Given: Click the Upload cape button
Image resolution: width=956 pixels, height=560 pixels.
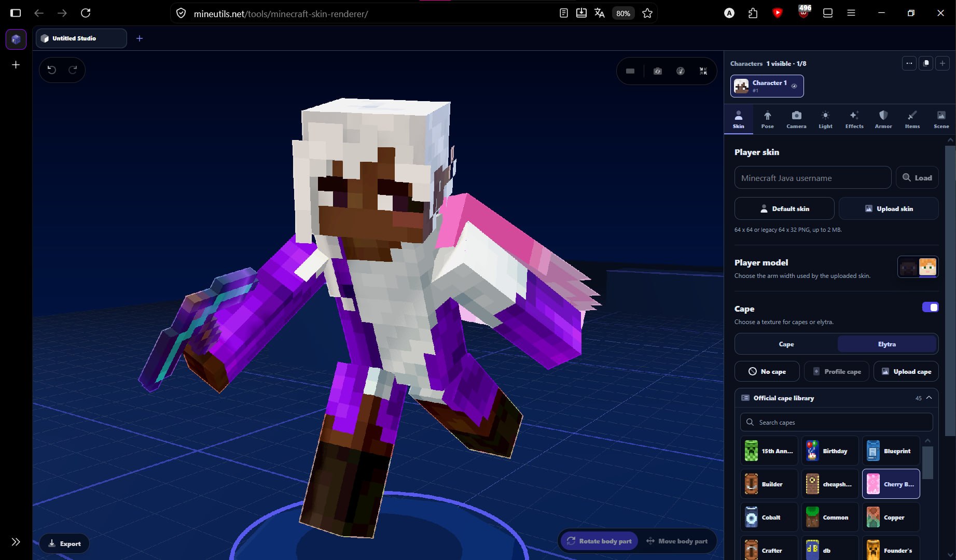Looking at the screenshot, I should [x=906, y=371].
